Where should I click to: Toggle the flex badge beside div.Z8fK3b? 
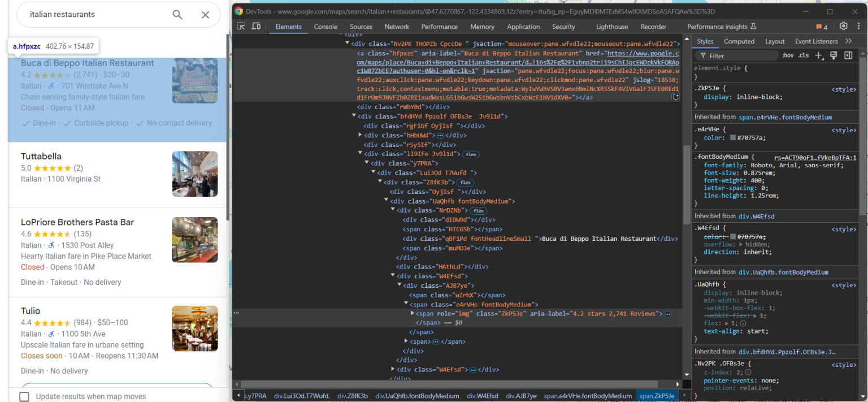pos(465,182)
